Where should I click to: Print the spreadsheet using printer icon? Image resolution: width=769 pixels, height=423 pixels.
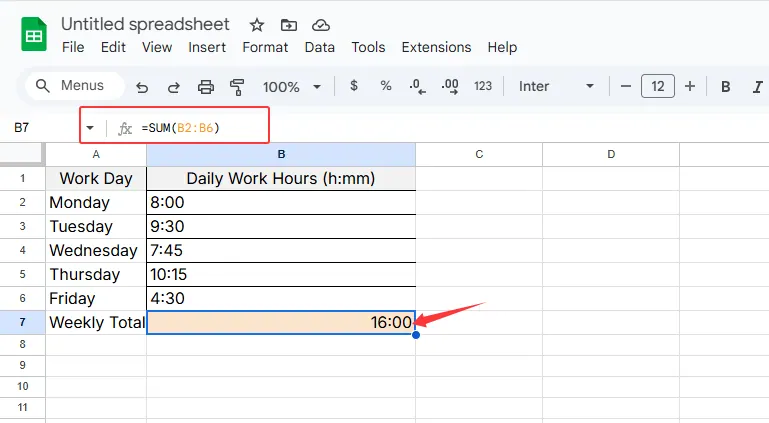[x=205, y=87]
